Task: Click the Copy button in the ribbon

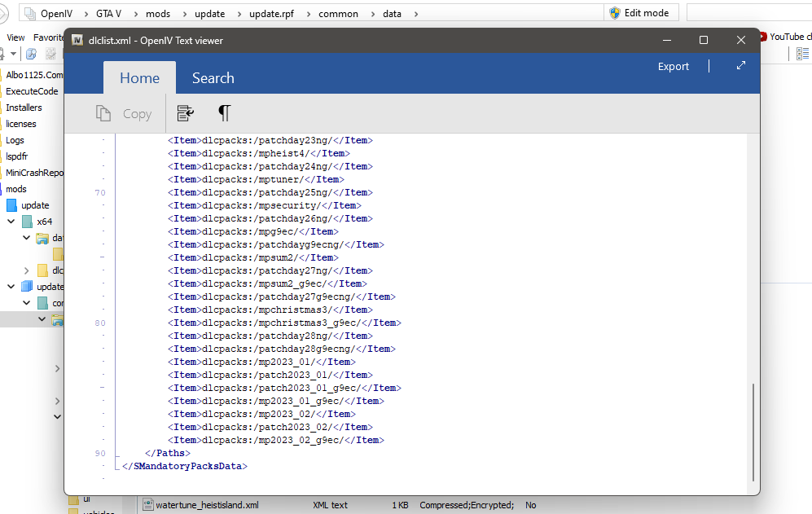Action: [x=124, y=114]
